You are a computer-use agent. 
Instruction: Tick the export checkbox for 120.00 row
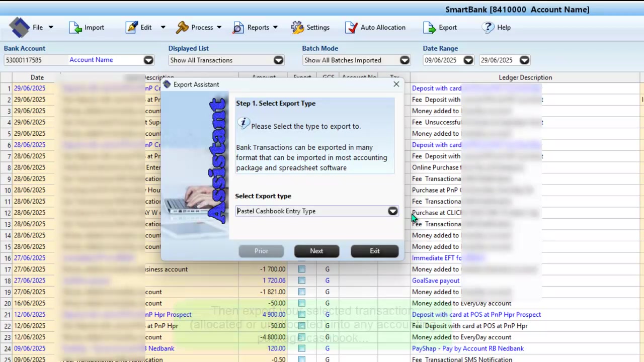(x=301, y=348)
